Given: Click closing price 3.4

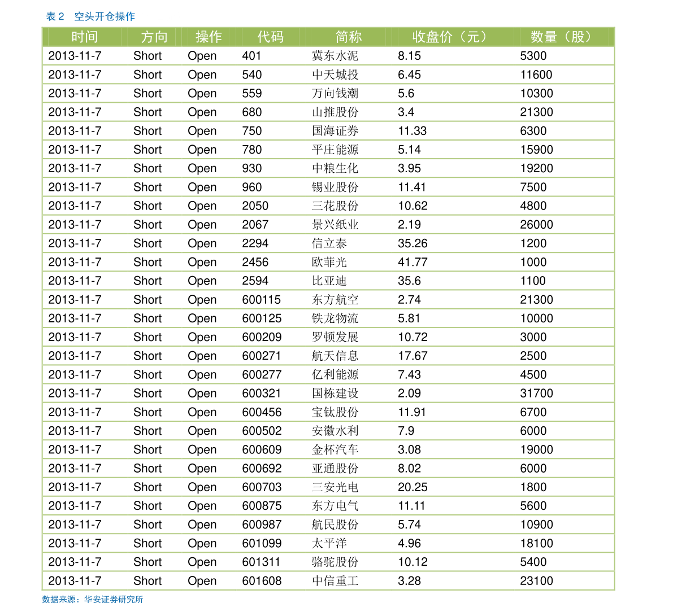Looking at the screenshot, I should [406, 112].
